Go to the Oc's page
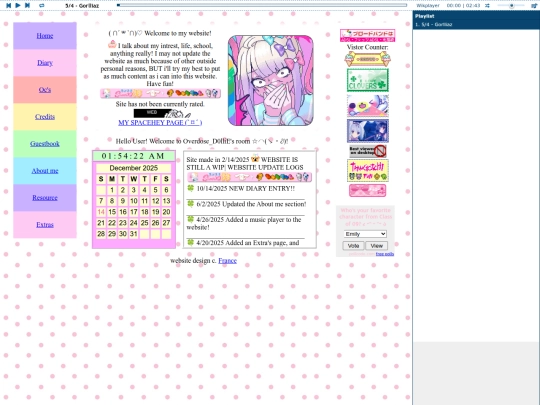Viewport: 540px width, 405px height. [x=45, y=90]
